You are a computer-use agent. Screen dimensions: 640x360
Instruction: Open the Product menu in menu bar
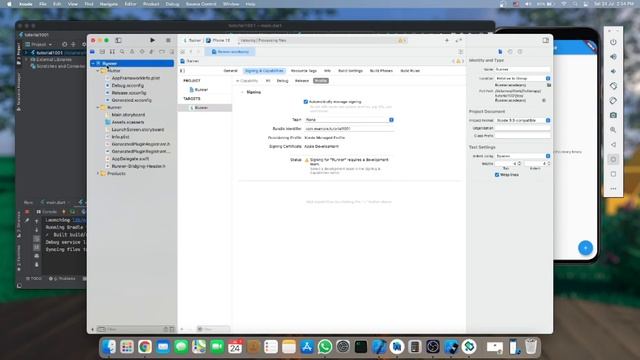tap(151, 4)
